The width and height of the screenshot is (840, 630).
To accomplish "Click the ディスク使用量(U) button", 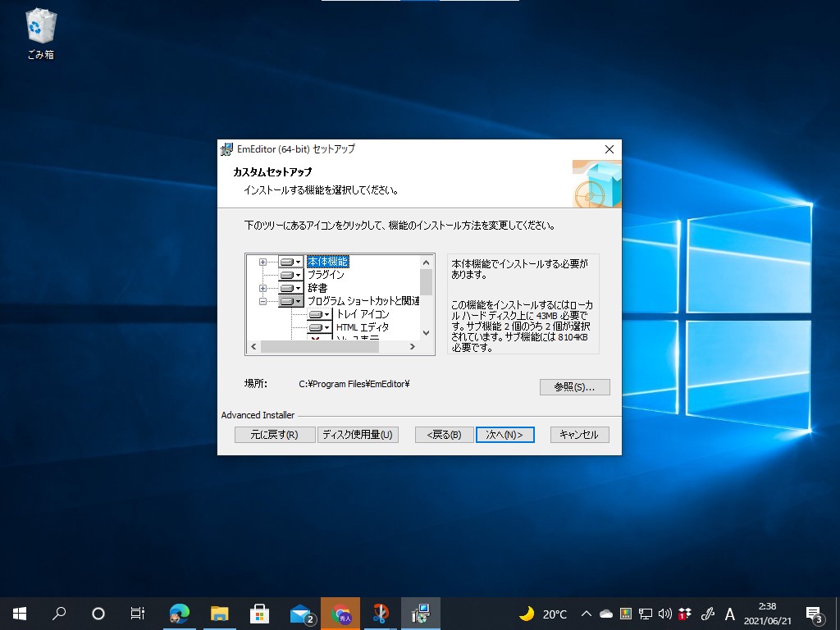I will coord(358,435).
